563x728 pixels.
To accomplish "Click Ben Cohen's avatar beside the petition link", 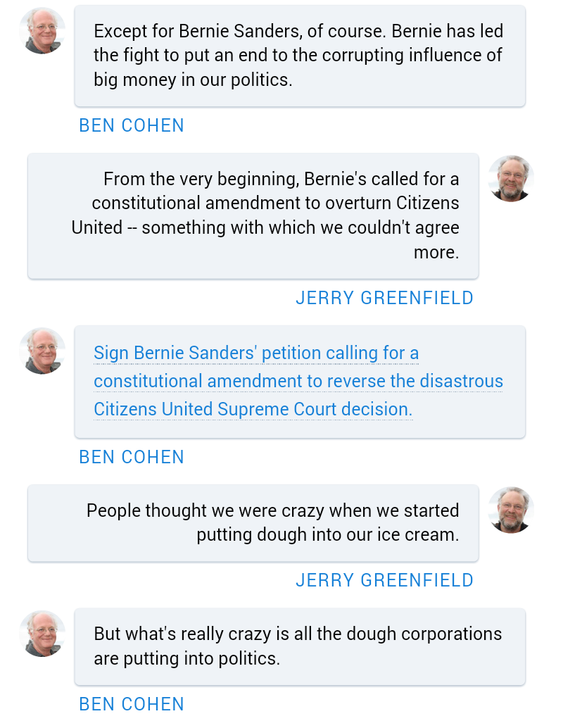I will coord(42,351).
